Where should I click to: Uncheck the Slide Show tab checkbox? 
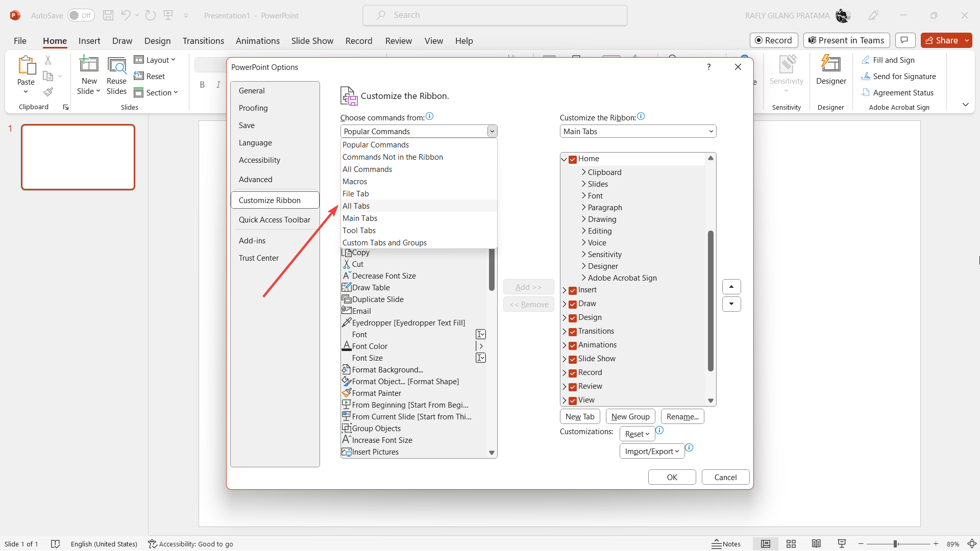573,359
